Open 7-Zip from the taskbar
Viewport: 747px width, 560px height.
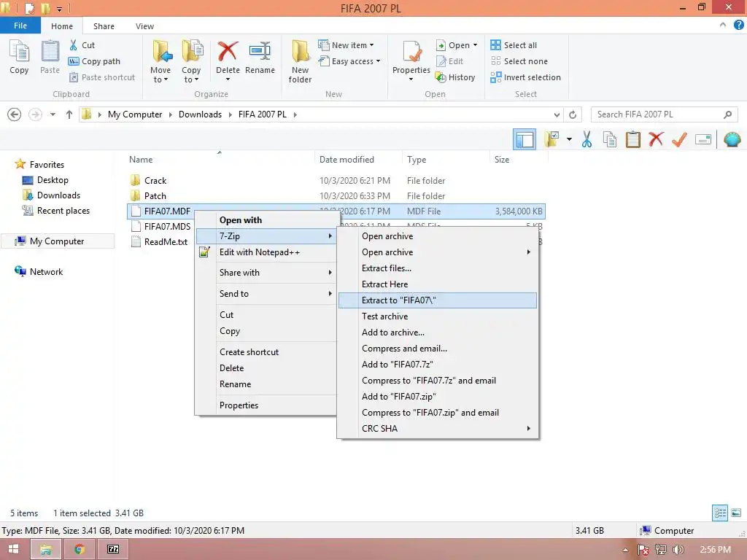point(113,549)
